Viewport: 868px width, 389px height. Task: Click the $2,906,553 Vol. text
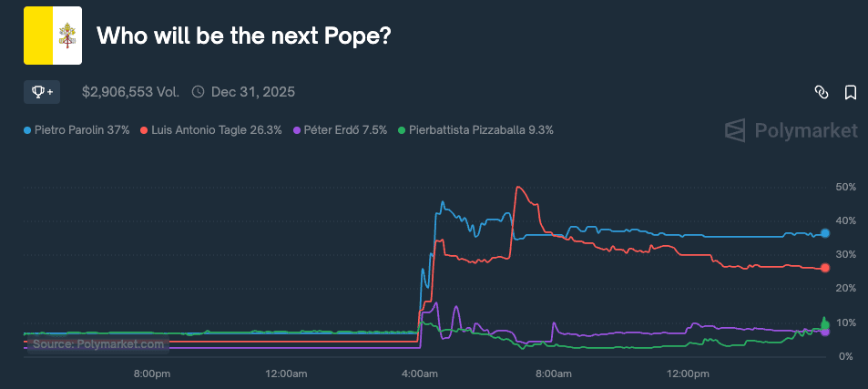(x=131, y=92)
